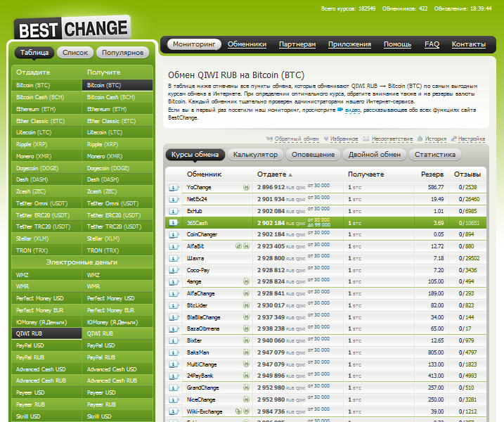Open the Двойной обмен tab
The width and height of the screenshot is (504, 422).
click(x=375, y=155)
